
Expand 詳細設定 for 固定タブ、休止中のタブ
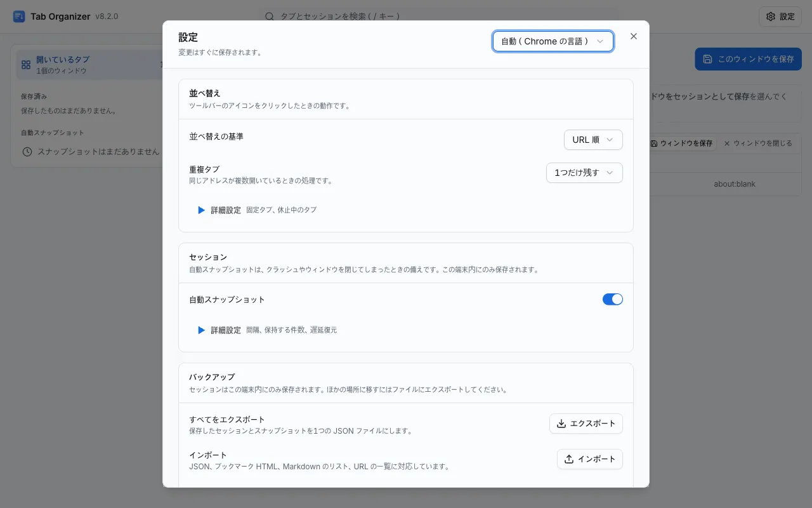coord(256,210)
